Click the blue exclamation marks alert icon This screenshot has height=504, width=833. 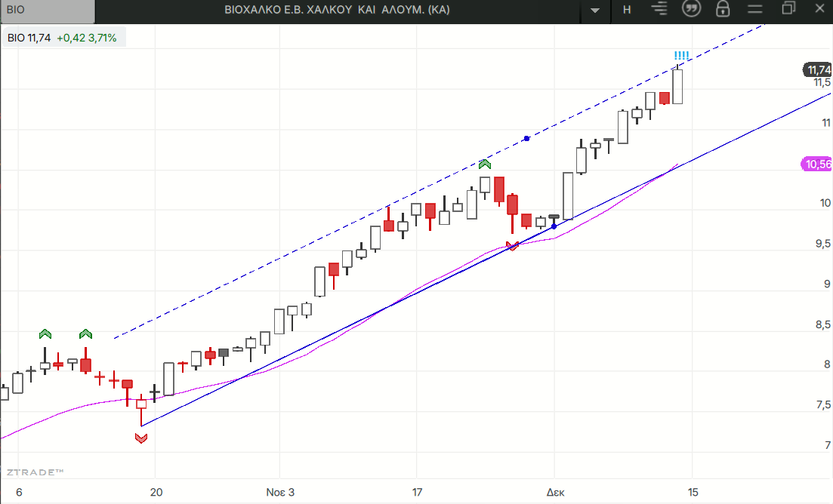(680, 56)
